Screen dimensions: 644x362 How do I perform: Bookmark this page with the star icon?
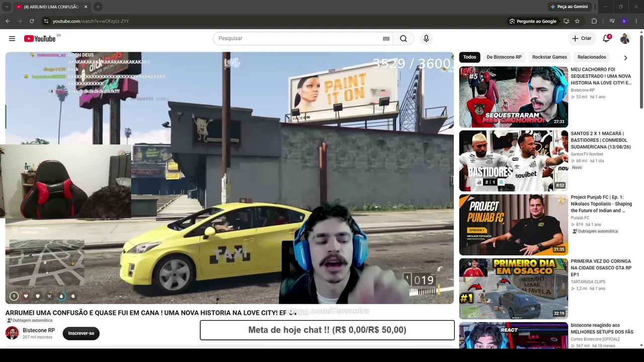tap(577, 21)
